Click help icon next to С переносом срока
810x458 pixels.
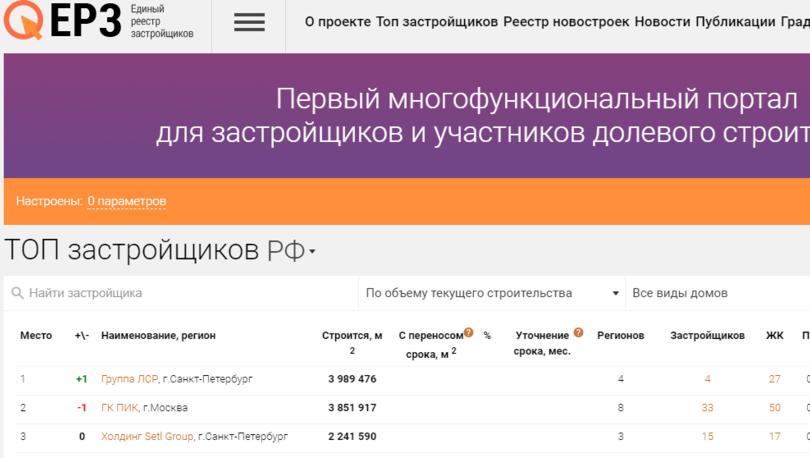coord(468,333)
